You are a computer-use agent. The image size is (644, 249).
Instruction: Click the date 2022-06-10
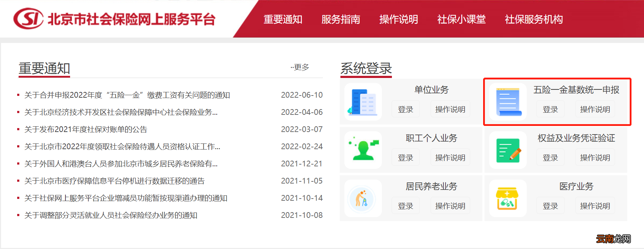(302, 95)
